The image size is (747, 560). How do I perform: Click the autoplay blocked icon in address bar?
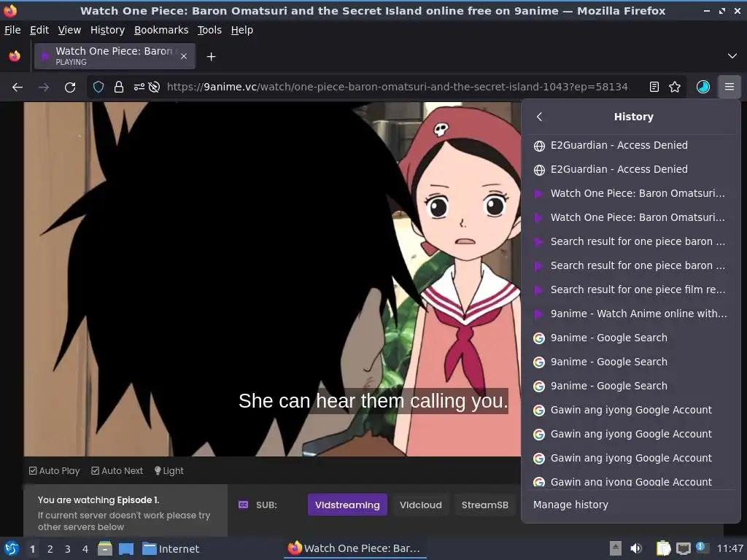pyautogui.click(x=154, y=87)
